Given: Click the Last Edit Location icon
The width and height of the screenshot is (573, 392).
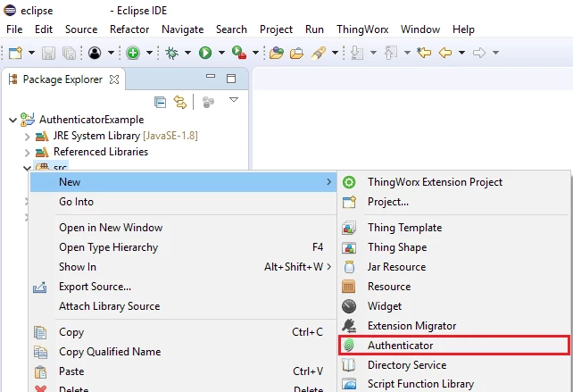Looking at the screenshot, I should tap(424, 53).
